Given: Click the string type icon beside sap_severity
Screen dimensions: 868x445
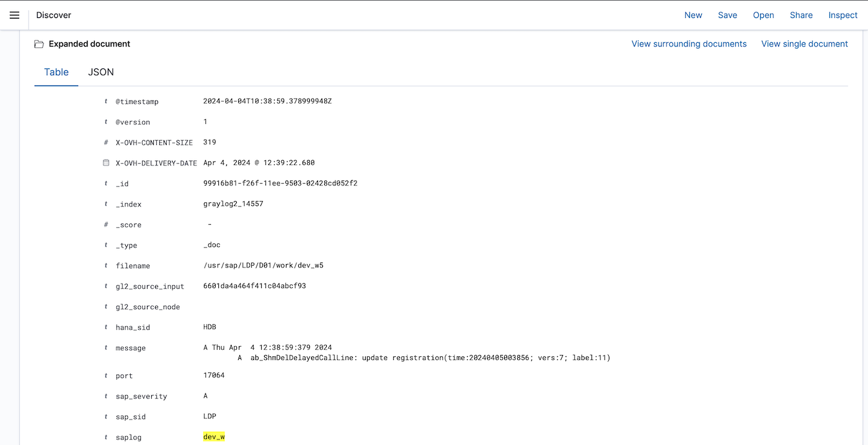Looking at the screenshot, I should tap(105, 396).
